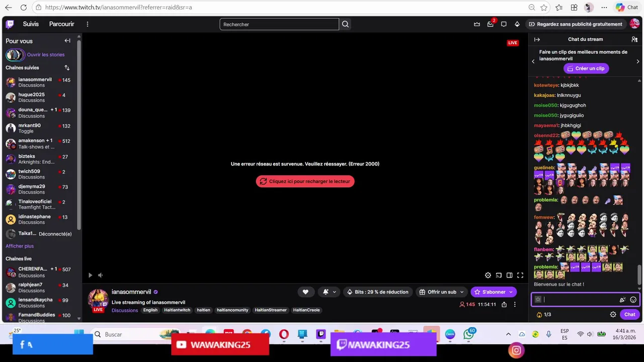Open the stream more options dots
Screen dimensions: 644x362
[x=515, y=304]
